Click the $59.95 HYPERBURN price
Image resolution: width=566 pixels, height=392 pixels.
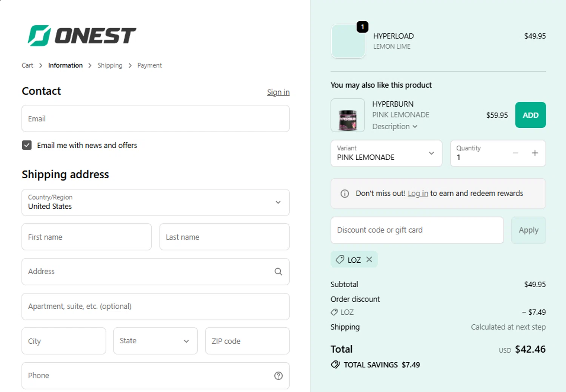(497, 115)
